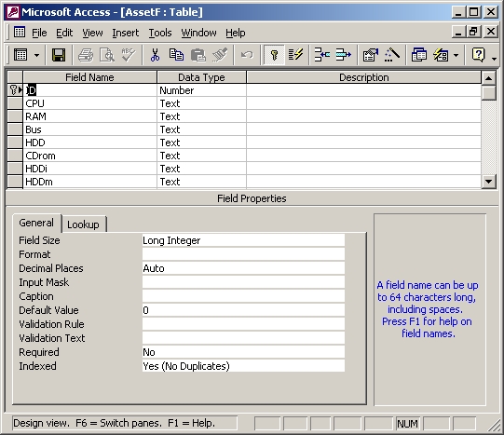Click the Format Painter brush icon

(x=220, y=55)
